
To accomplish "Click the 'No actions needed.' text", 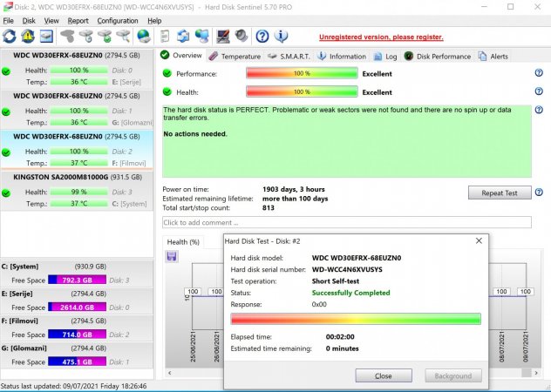I will (195, 134).
